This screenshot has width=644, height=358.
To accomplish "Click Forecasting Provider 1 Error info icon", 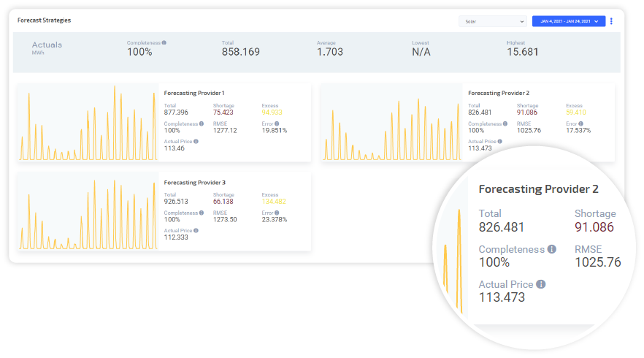I will (277, 123).
